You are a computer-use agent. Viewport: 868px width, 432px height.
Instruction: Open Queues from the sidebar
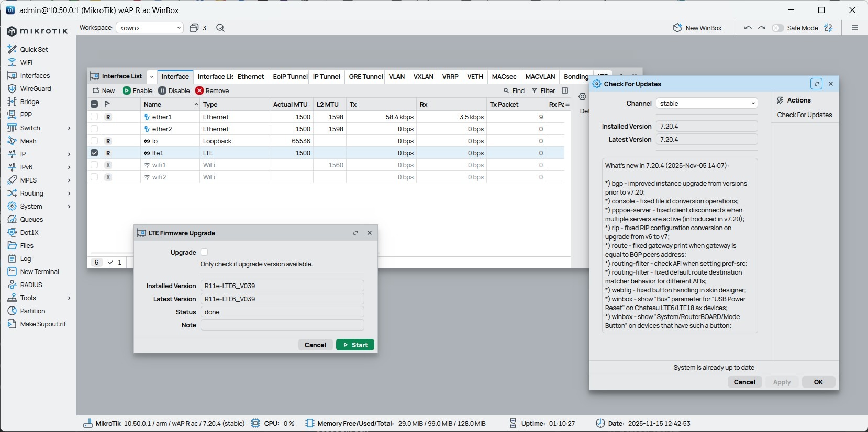click(31, 219)
